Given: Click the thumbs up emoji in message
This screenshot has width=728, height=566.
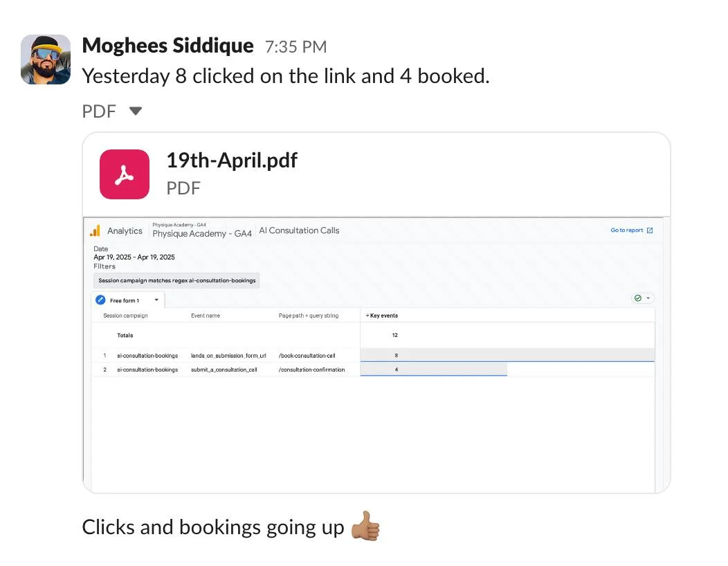Looking at the screenshot, I should point(365,527).
